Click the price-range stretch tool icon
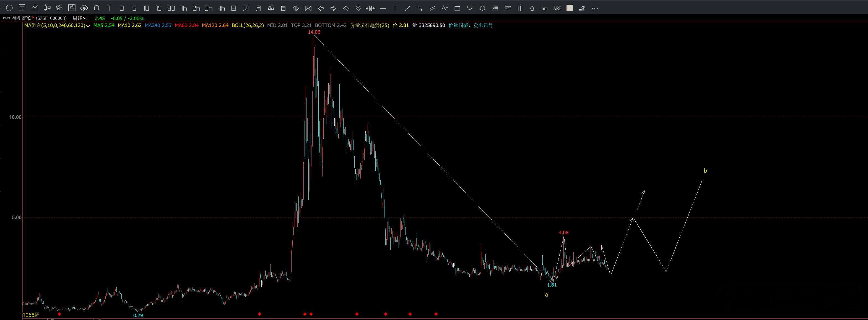 click(370, 8)
